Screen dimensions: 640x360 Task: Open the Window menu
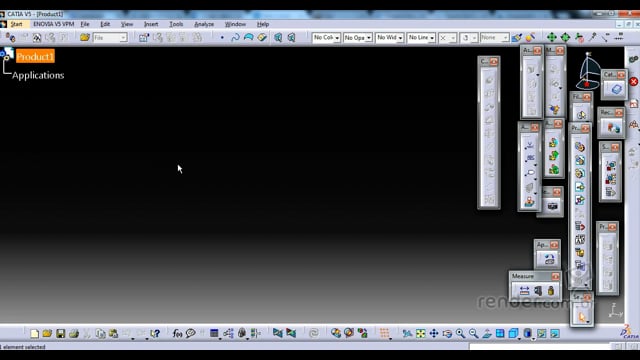point(235,24)
